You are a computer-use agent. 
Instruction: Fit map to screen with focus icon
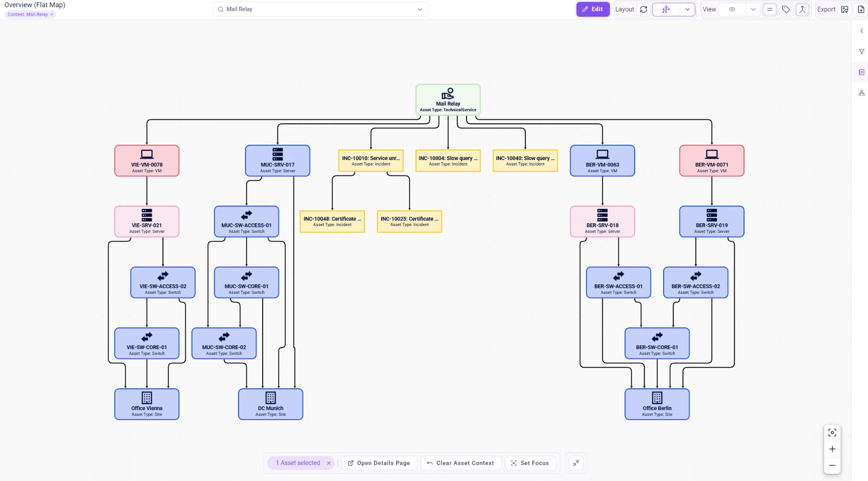(832, 433)
